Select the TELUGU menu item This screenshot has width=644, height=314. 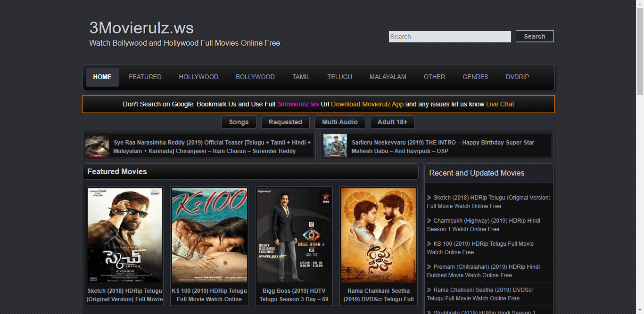click(340, 77)
